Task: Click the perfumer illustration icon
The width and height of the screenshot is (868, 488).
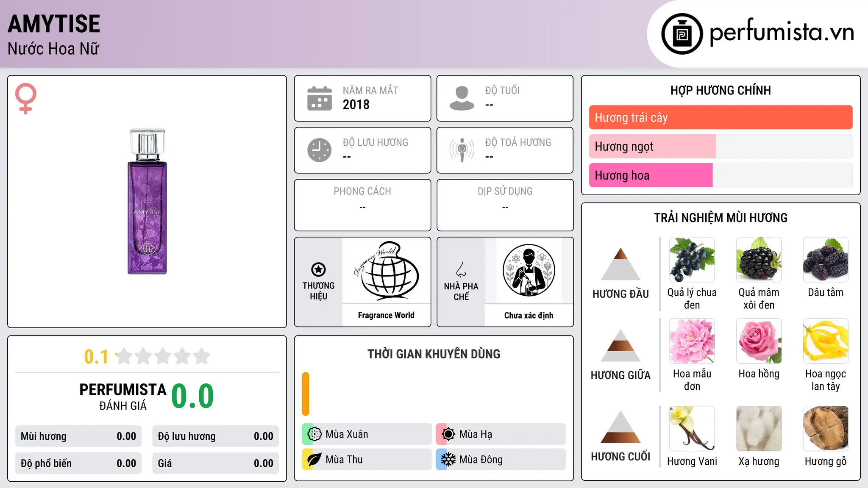Action: coord(529,270)
